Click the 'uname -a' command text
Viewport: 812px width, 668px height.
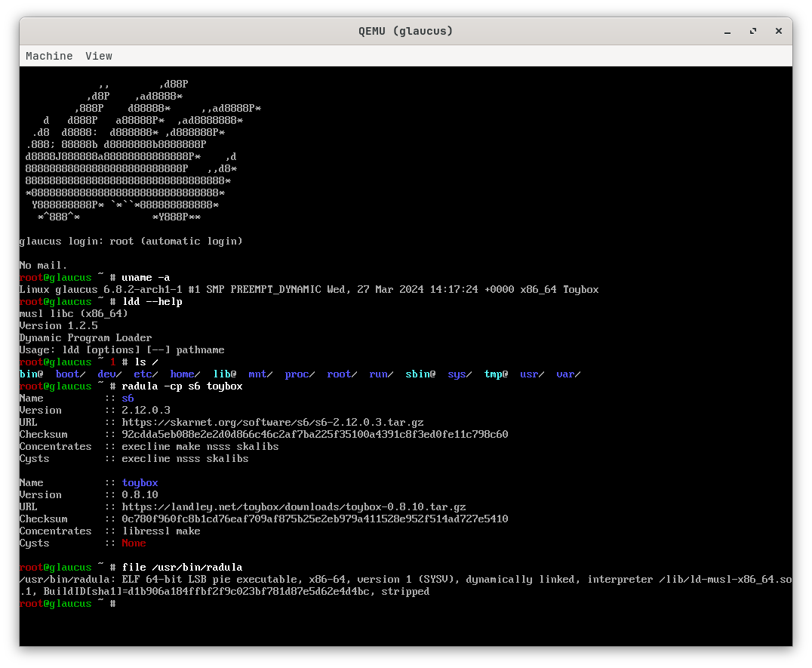coord(146,278)
